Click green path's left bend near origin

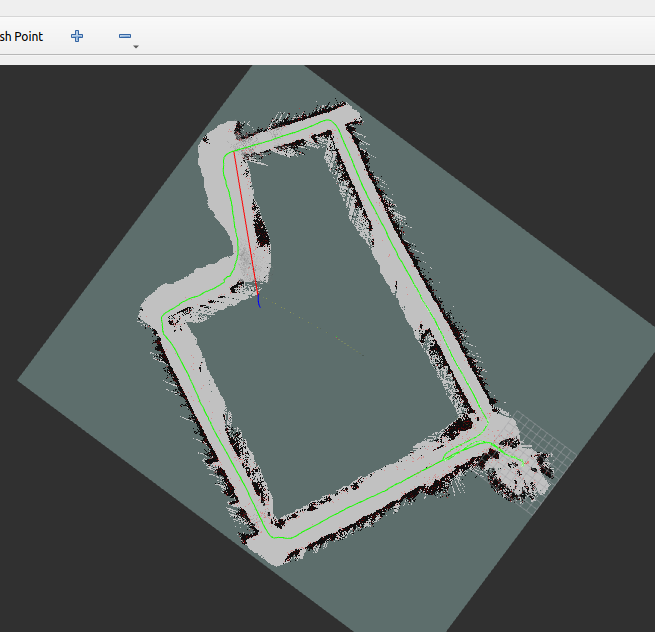[x=166, y=318]
